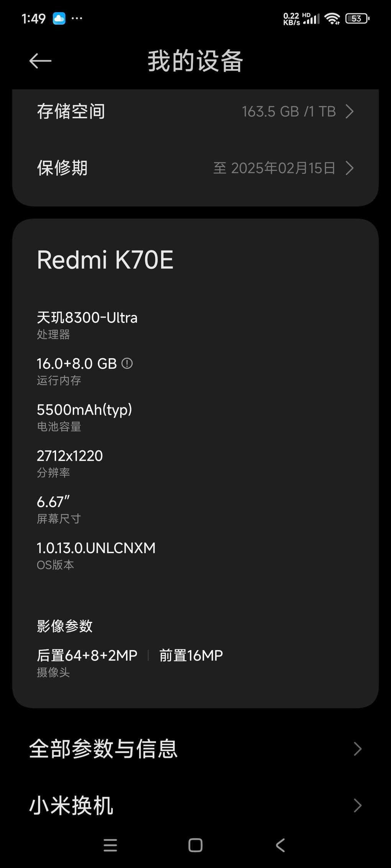Tap the Wi-Fi status icon
Viewport: 391px width, 868px height.
pos(332,18)
